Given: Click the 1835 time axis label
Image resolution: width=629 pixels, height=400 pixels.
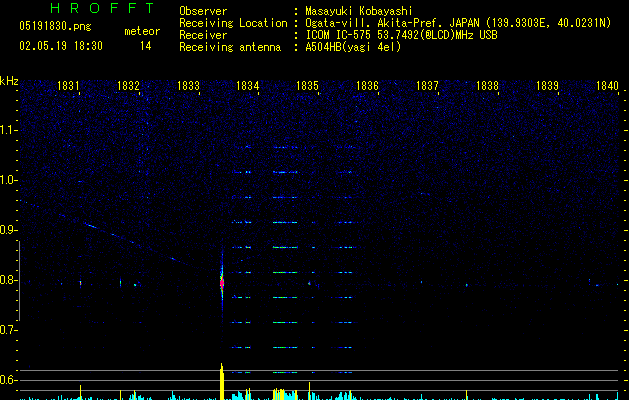Looking at the screenshot, I should [x=308, y=86].
